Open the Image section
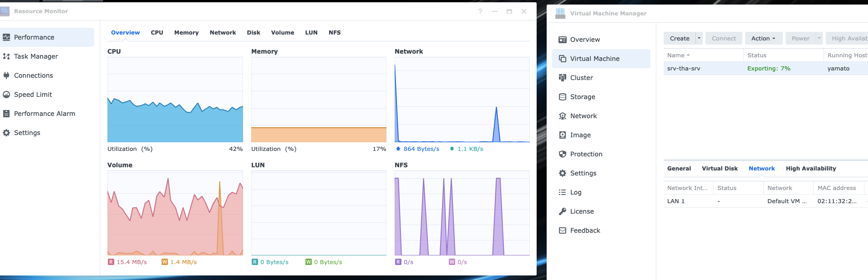Screen dimensions: 868x280 pyautogui.click(x=580, y=135)
